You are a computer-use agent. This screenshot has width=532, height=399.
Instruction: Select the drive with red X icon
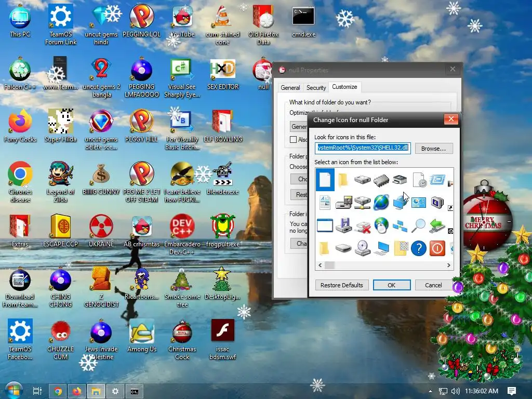[x=362, y=227]
